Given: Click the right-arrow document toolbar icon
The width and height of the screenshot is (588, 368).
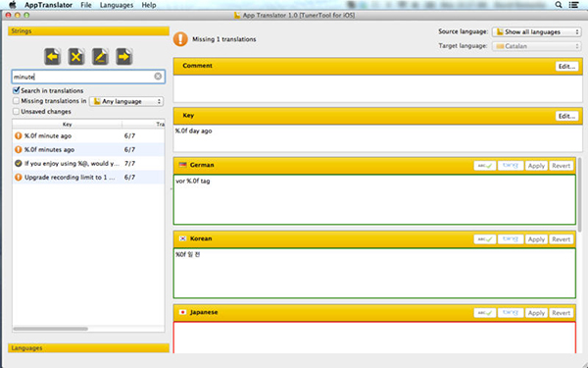Looking at the screenshot, I should tap(124, 57).
